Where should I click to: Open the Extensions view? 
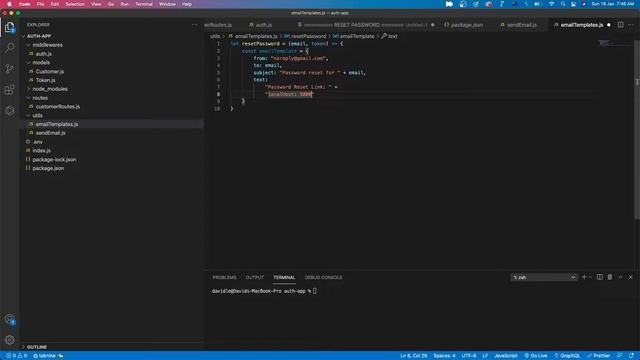tap(10, 90)
